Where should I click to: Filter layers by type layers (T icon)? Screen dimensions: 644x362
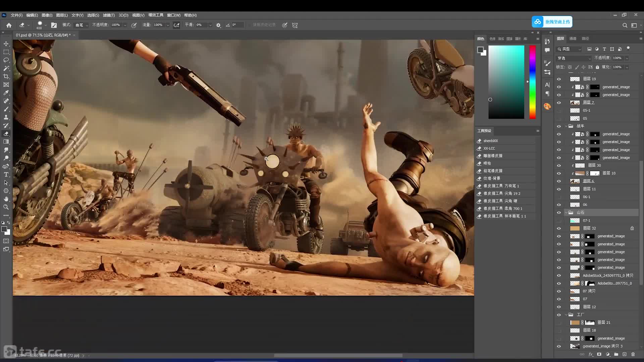pos(604,49)
